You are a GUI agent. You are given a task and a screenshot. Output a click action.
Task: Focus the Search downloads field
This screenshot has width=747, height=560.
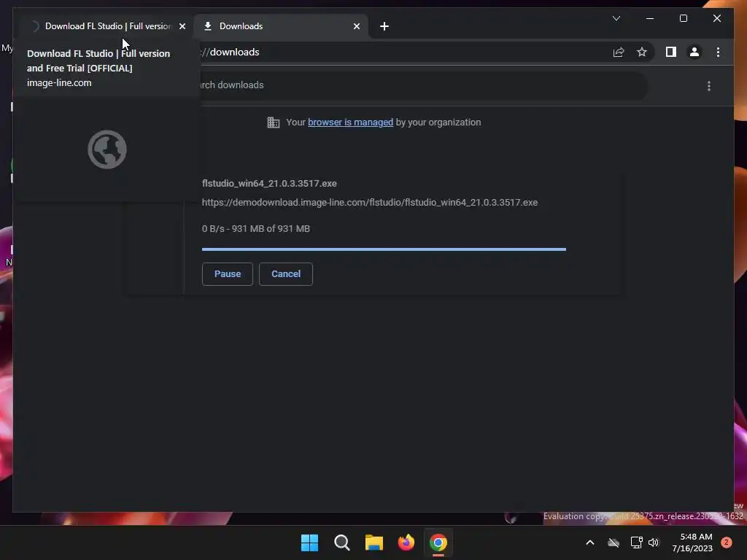tap(422, 85)
